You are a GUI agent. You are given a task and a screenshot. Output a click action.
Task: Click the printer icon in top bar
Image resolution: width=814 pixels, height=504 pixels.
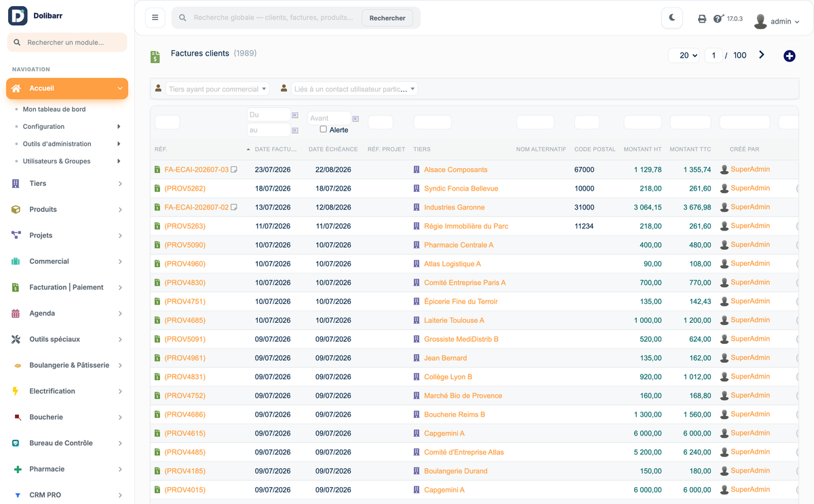[702, 19]
